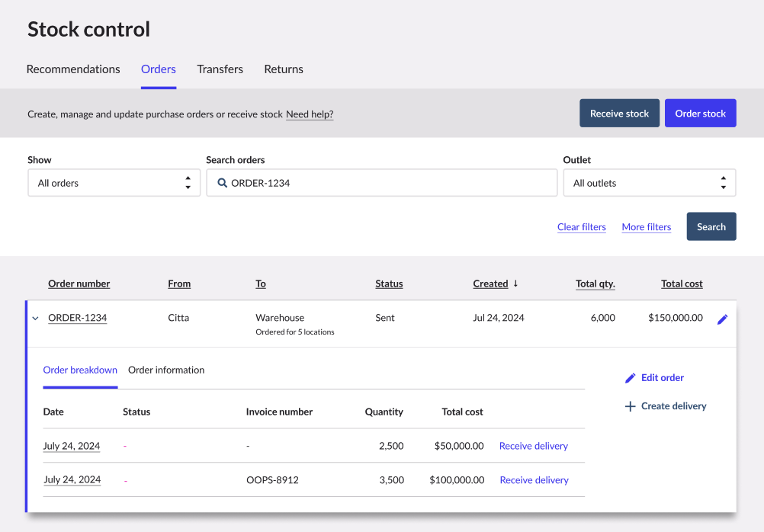The height and width of the screenshot is (532, 764).
Task: Open More filters link
Action: point(646,227)
